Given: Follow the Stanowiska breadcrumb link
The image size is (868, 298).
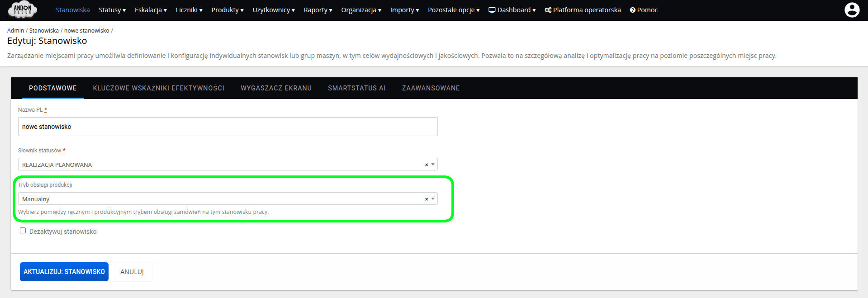Looking at the screenshot, I should tap(44, 31).
